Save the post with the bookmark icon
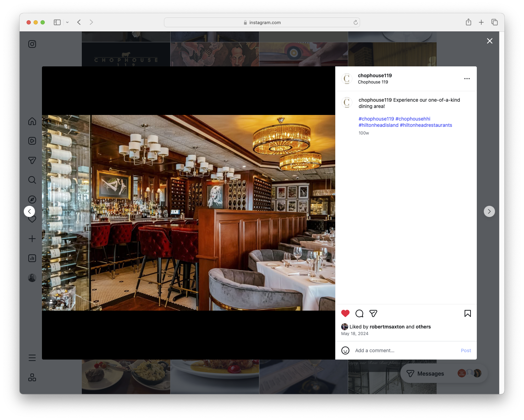This screenshot has width=524, height=420. [467, 313]
